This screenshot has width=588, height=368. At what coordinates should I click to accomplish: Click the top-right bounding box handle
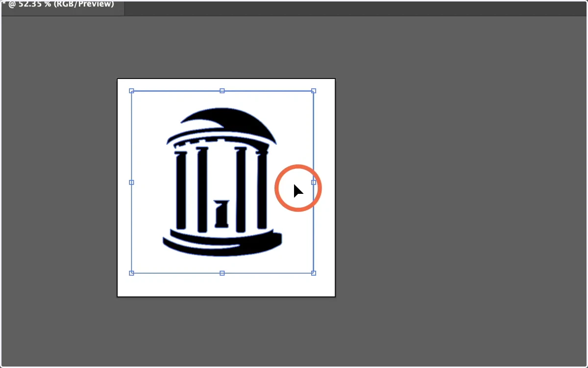(x=314, y=91)
